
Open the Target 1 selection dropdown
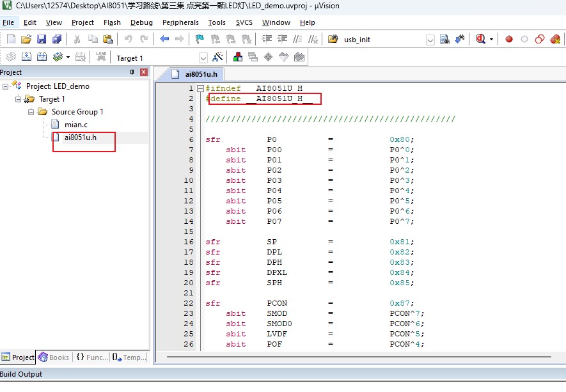(203, 58)
